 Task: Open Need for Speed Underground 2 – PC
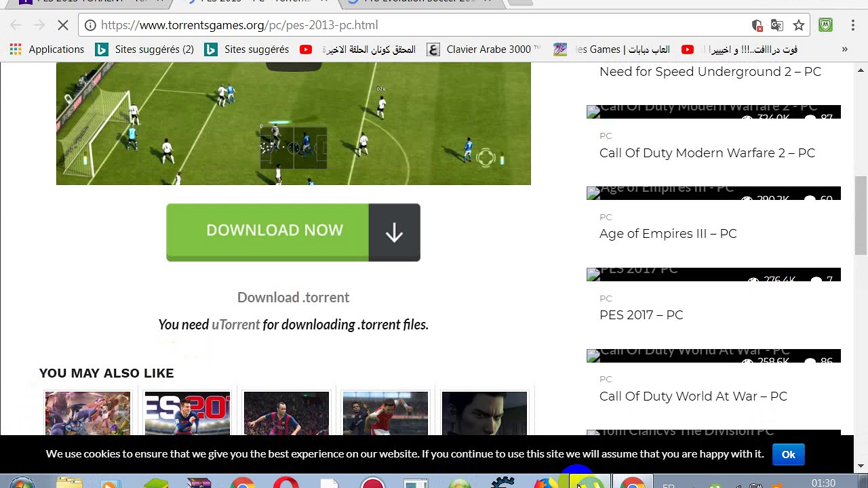point(710,72)
